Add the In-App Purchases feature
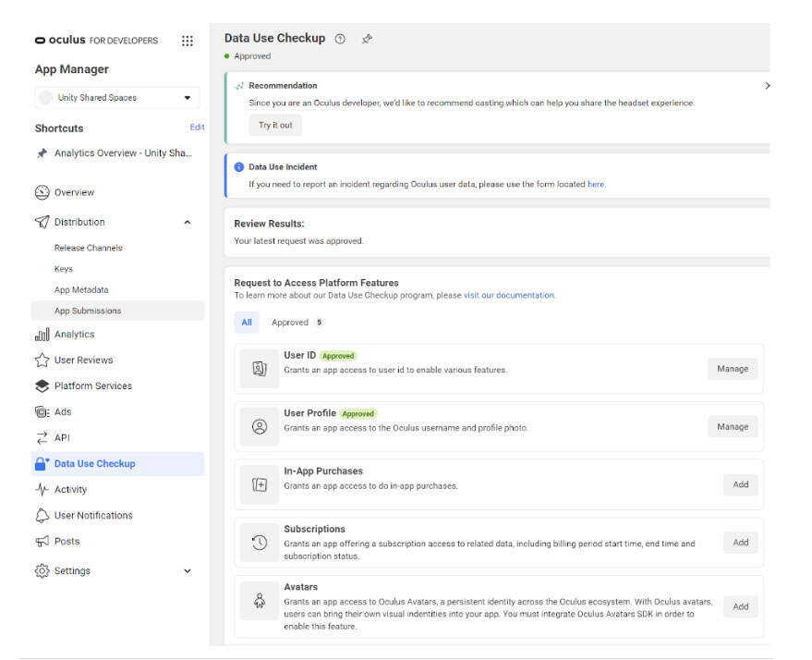 [740, 484]
